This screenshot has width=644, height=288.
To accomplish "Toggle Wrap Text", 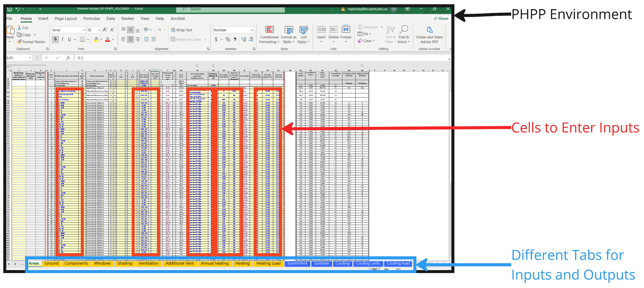I will click(x=182, y=30).
